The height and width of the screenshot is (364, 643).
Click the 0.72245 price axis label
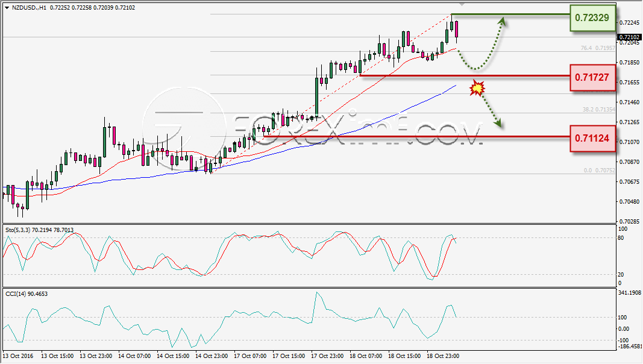(x=630, y=22)
